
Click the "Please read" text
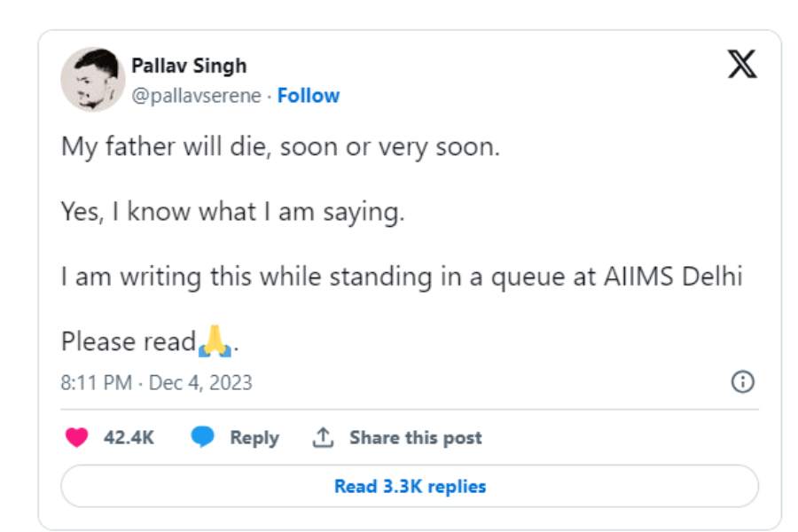point(128,341)
